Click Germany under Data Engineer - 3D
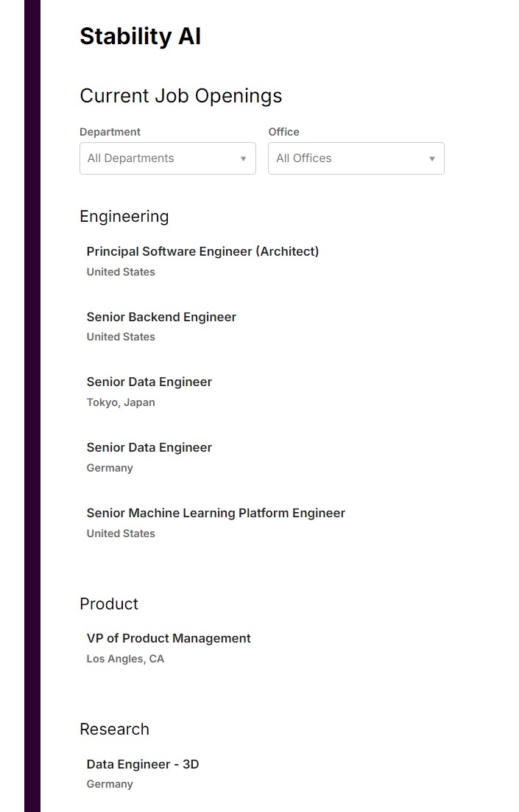Image resolution: width=519 pixels, height=812 pixels. pos(110,784)
